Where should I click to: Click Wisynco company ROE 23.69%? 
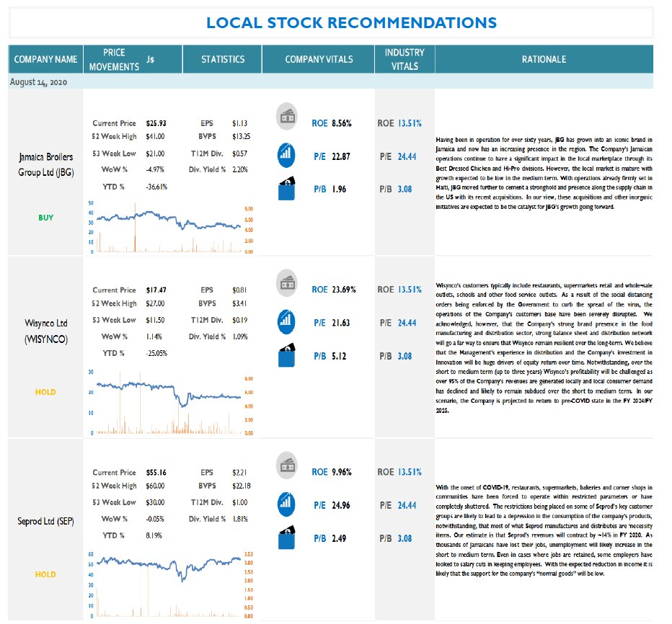[344, 290]
